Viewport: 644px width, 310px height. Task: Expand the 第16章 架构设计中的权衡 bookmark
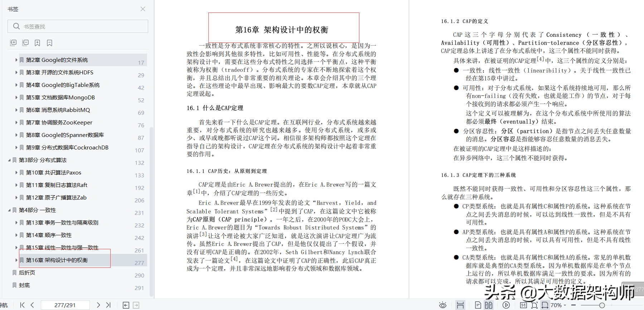pyautogui.click(x=16, y=260)
